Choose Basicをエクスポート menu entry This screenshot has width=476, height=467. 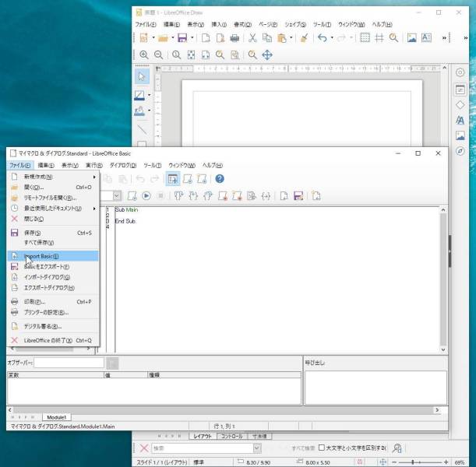[x=53, y=267]
